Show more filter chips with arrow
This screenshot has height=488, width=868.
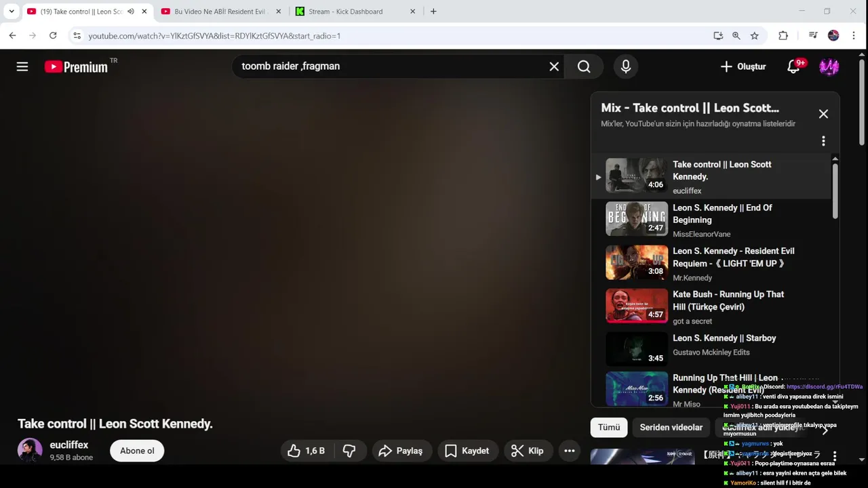[x=825, y=430]
